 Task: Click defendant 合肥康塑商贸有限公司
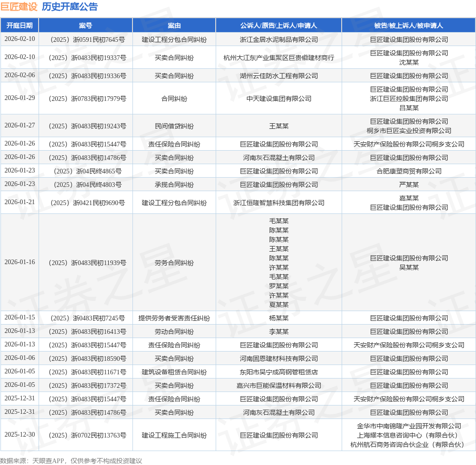tap(409, 171)
